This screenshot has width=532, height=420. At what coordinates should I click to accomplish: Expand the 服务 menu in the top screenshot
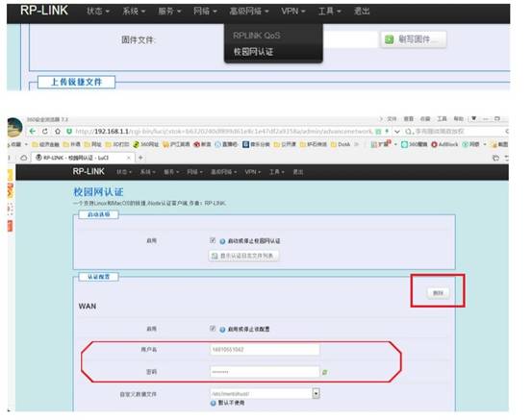pos(169,12)
